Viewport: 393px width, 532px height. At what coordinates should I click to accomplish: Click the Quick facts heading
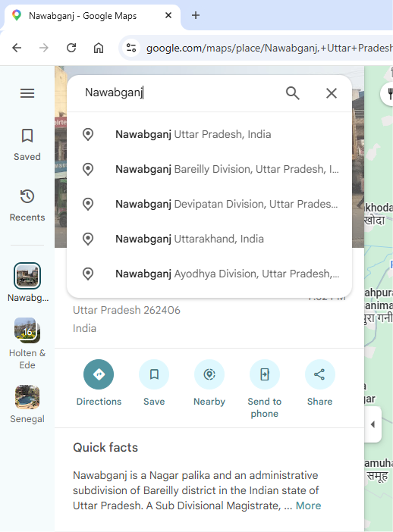pos(105,448)
